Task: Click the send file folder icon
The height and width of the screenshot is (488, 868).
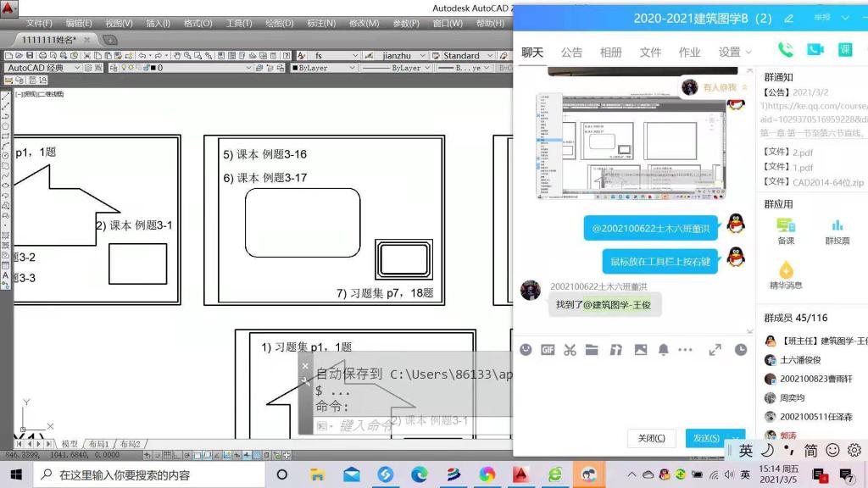Action: click(592, 350)
